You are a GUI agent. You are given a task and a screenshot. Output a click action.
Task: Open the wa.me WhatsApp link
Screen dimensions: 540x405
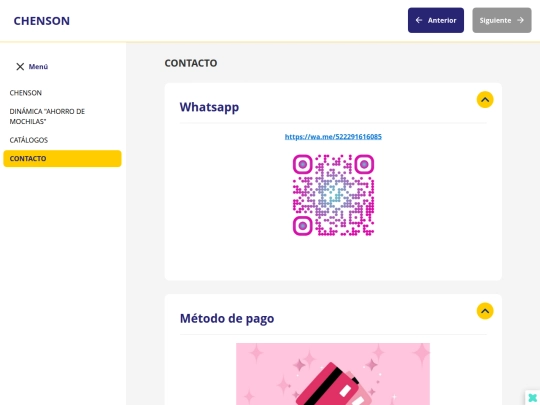(333, 137)
